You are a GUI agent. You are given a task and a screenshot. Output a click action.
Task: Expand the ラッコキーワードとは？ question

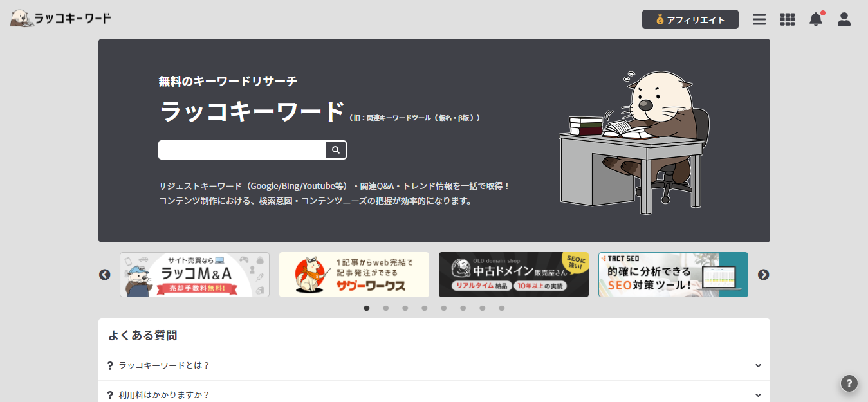[434, 365]
